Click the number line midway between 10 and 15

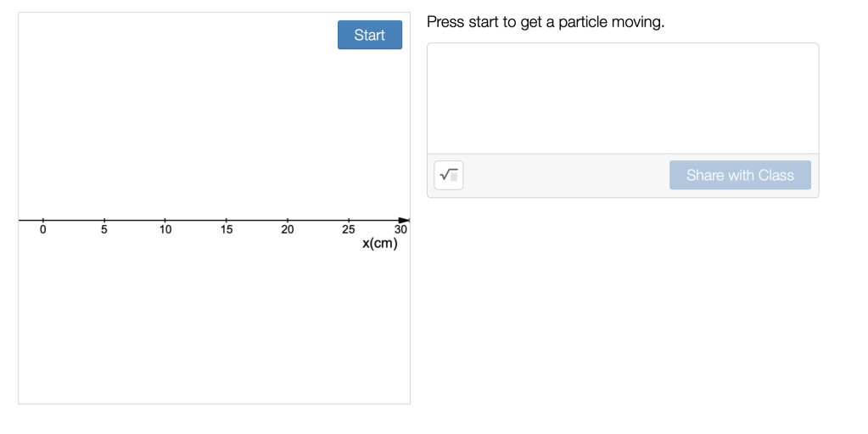[196, 221]
